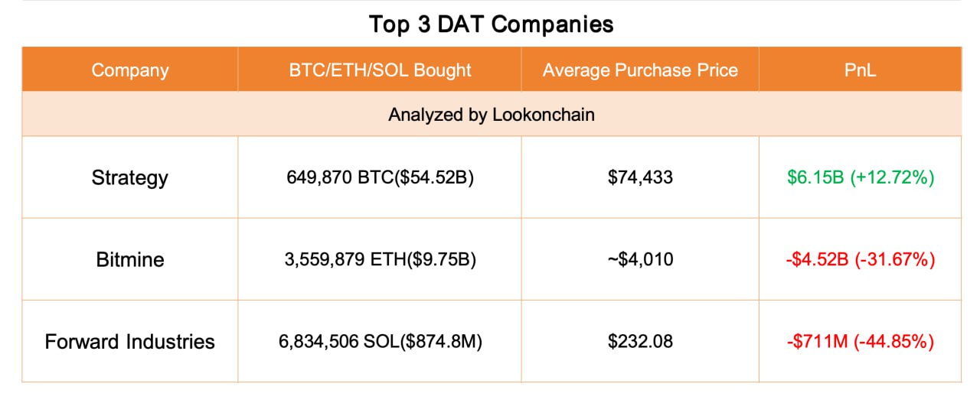
Task: Click the 6,834,506 SOL holdings cell
Action: 380,341
